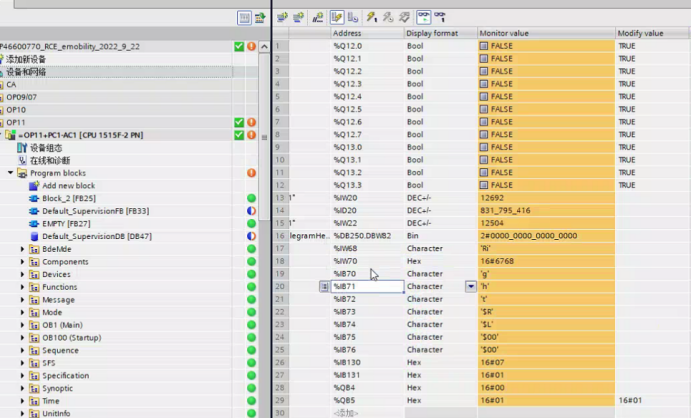Click the operand selector icon left of %IB71
The width and height of the screenshot is (692, 419).
[324, 287]
